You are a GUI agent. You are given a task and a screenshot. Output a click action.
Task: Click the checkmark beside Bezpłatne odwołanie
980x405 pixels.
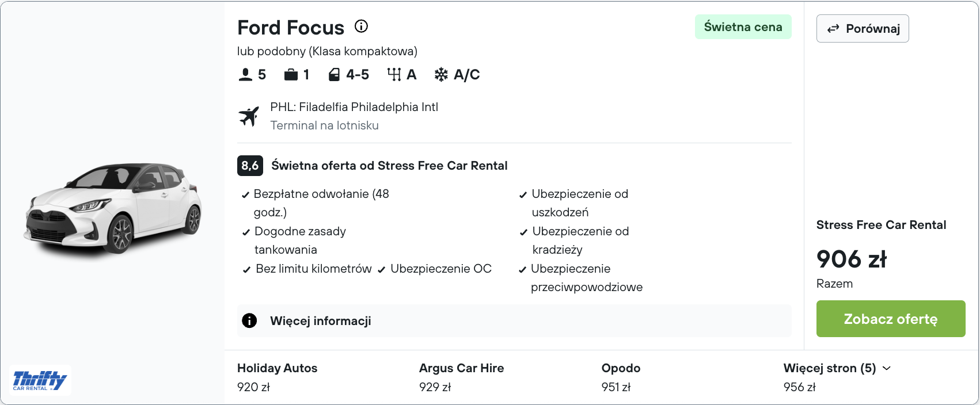click(246, 195)
